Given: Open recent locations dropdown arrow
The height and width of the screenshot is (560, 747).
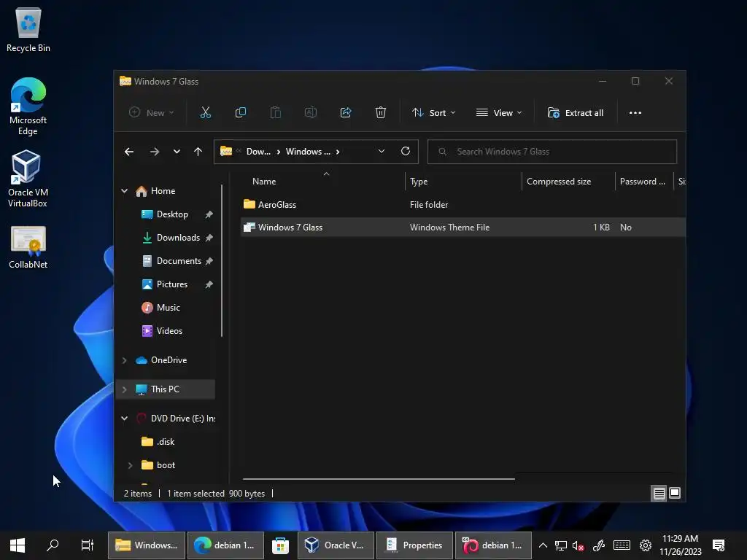Looking at the screenshot, I should (x=177, y=152).
